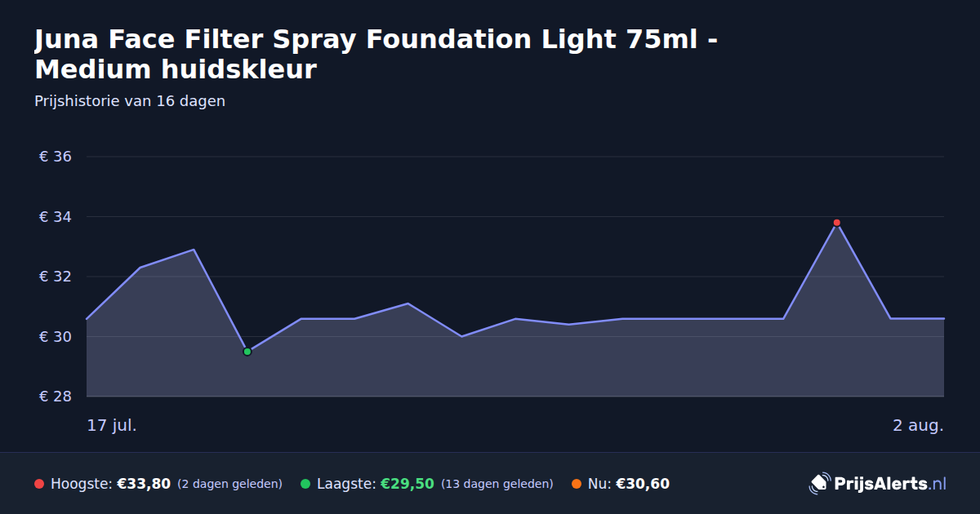Click the 13 dagen geleden note
Screen dimensions: 980x514
tap(497, 484)
